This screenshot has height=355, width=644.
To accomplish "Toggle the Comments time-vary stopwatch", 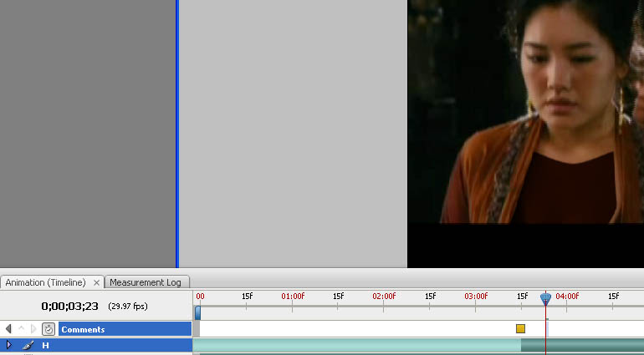I will pos(49,329).
